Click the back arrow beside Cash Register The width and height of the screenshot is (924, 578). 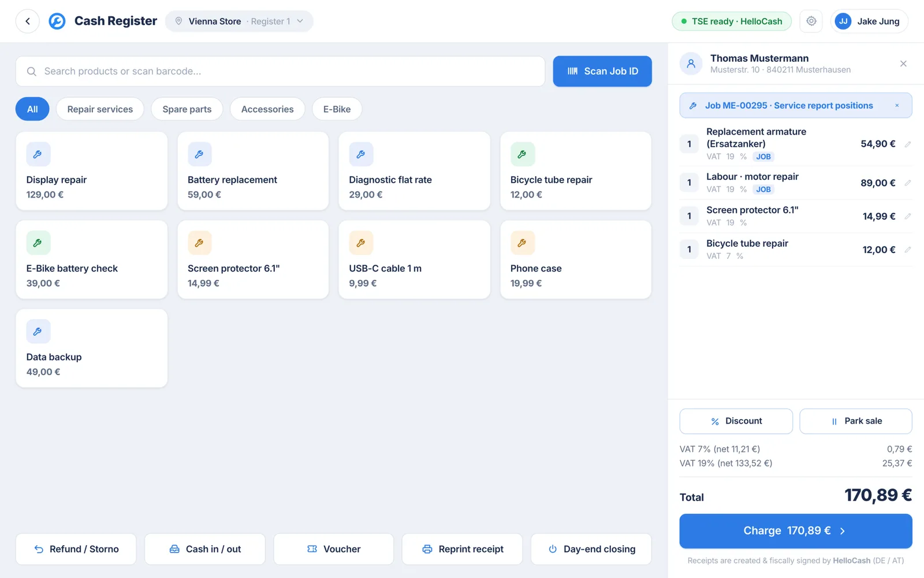pyautogui.click(x=28, y=21)
